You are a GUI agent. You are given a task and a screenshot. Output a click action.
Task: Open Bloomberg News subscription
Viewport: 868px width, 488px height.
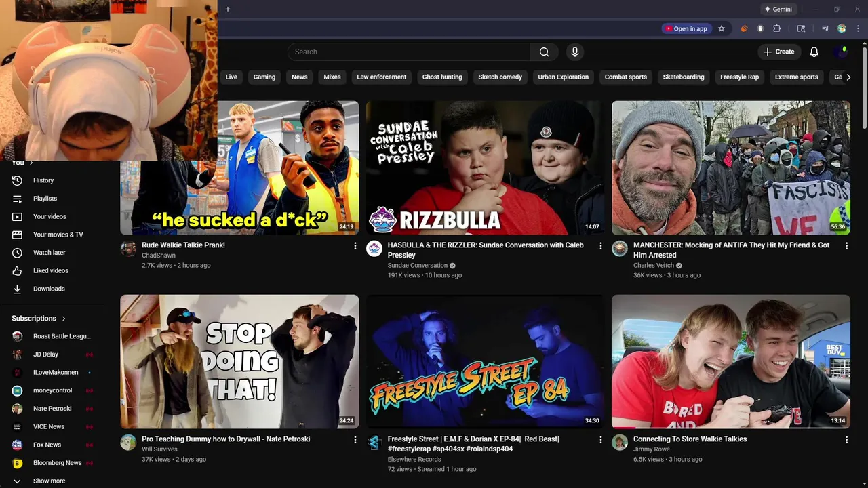[x=58, y=463]
